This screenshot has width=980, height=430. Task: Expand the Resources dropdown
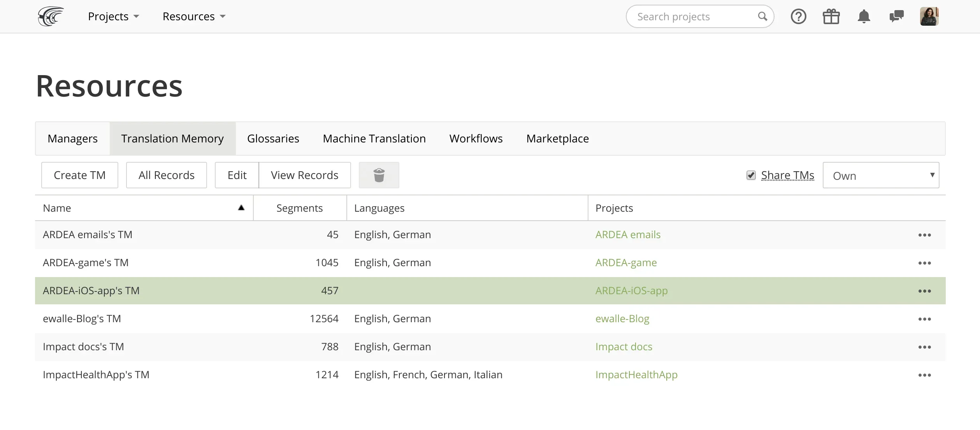click(193, 16)
